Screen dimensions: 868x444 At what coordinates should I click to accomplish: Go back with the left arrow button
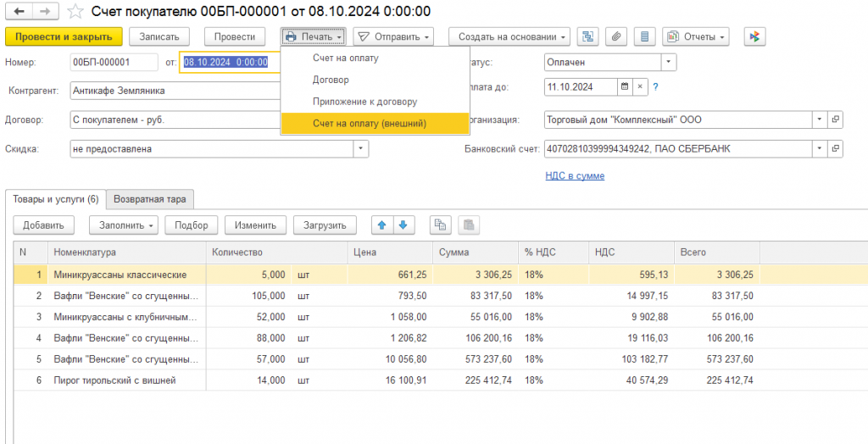[x=19, y=11]
